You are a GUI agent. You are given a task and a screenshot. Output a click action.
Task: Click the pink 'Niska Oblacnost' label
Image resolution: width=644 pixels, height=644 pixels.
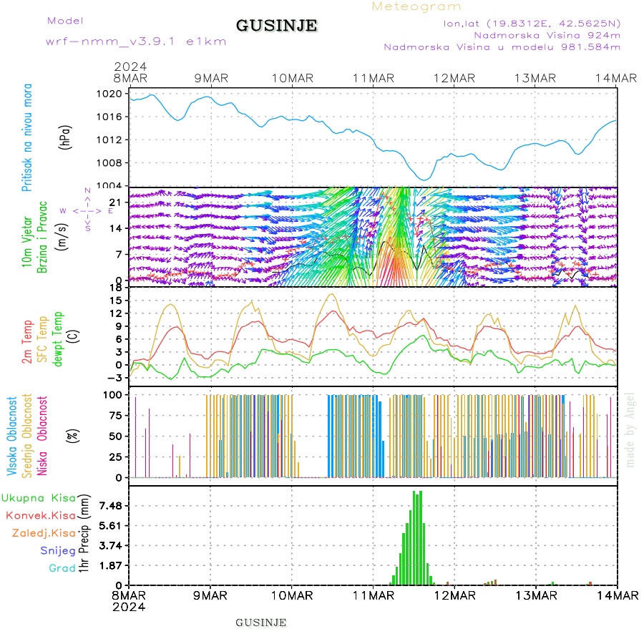[42, 436]
